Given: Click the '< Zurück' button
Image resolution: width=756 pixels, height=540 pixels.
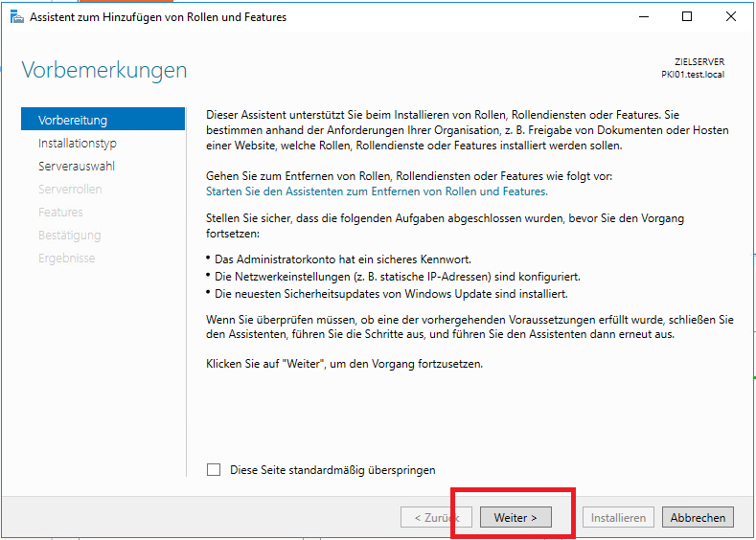Looking at the screenshot, I should pyautogui.click(x=436, y=517).
